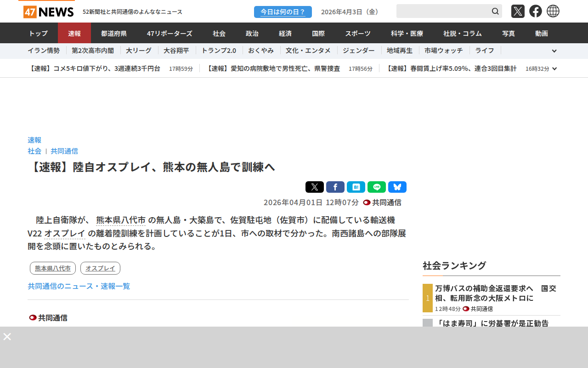Click the article headline 陸自オスプレイ
Image resolution: width=588 pixels, height=368 pixels.
click(x=152, y=167)
